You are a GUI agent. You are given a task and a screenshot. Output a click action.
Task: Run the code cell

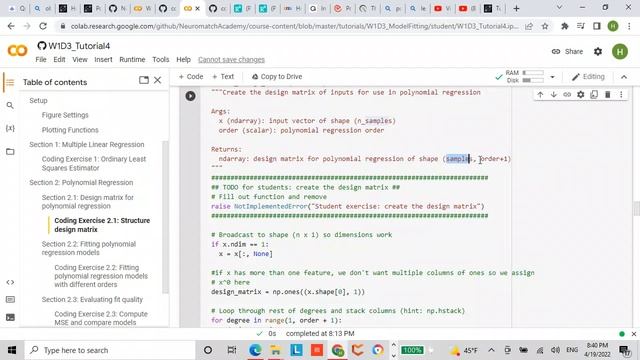(190, 96)
